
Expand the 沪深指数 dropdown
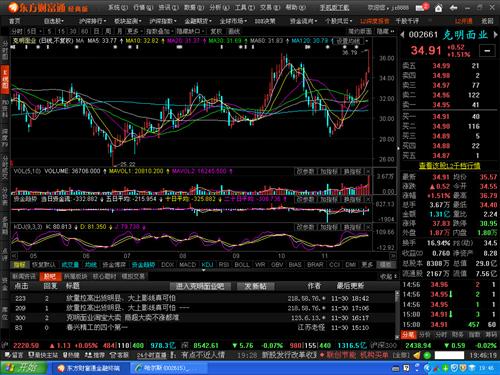(x=163, y=21)
